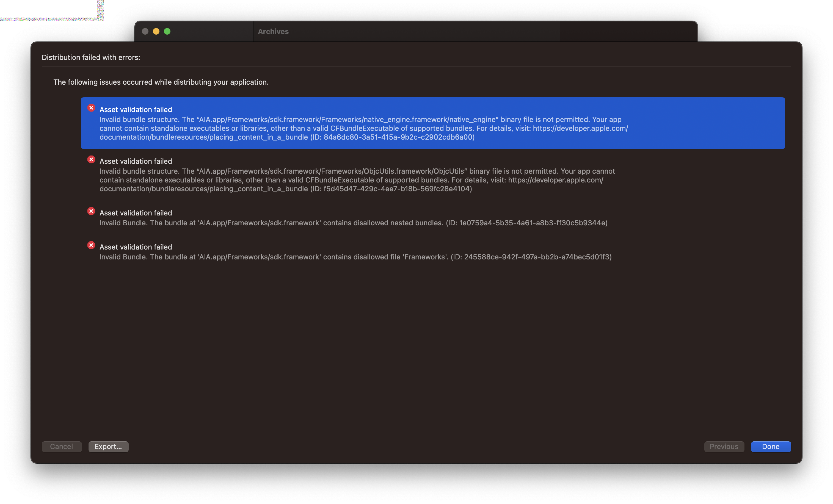
Task: Click the red error icon on ObjcUtils error
Action: 91,160
